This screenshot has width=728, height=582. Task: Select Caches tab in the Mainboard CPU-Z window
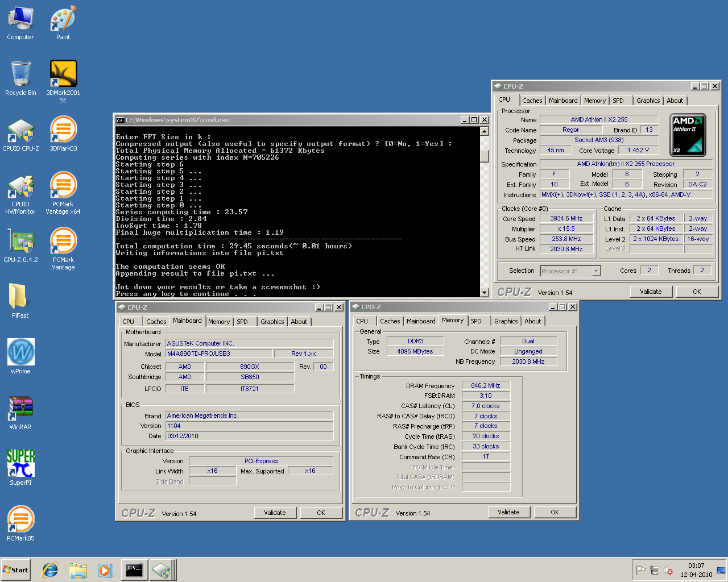[x=156, y=322]
